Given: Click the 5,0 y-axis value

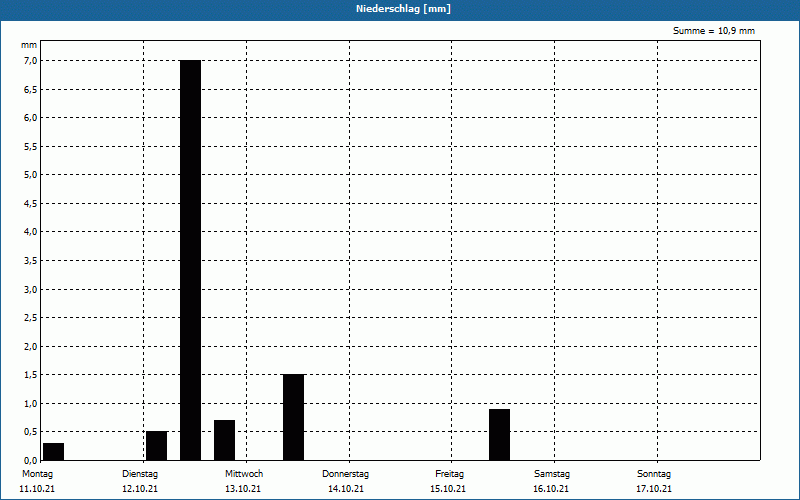Looking at the screenshot, I should pos(31,175).
